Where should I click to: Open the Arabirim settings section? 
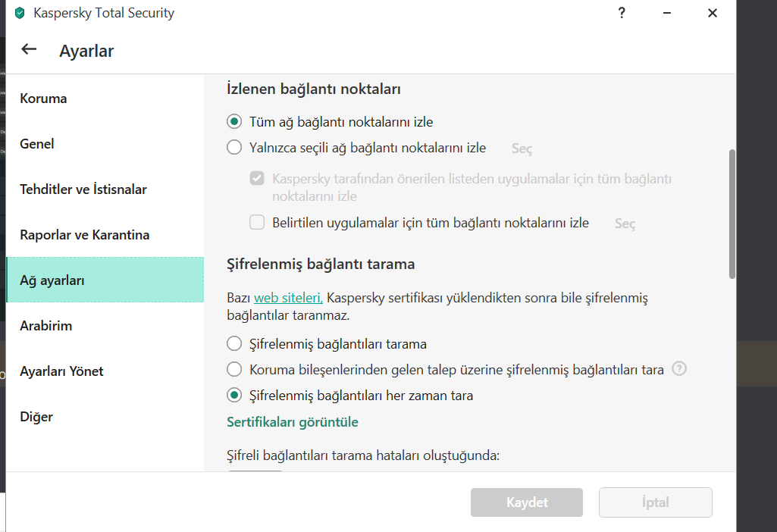coord(105,325)
